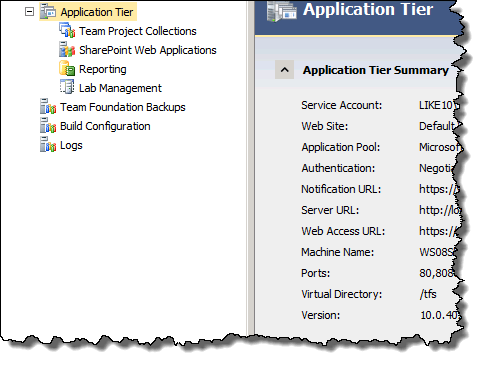Click the Machine Name label
Viewport: 483px width, 365px height.
338,252
